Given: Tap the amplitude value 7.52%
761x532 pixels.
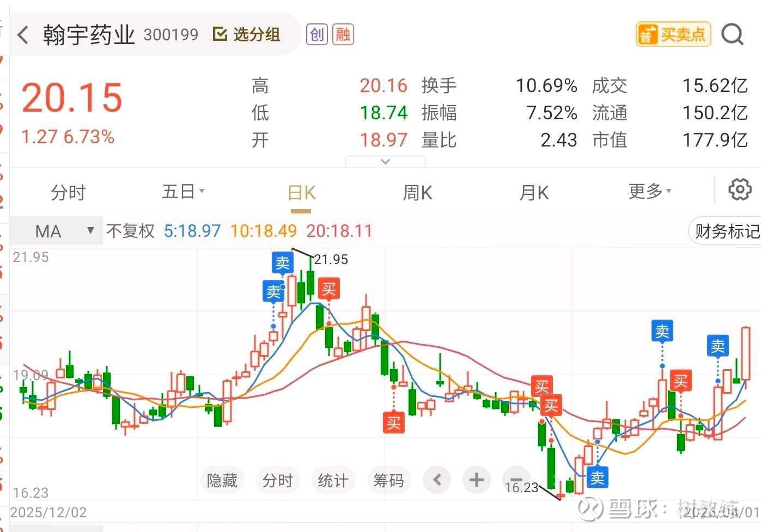Looking at the screenshot, I should tap(551, 113).
